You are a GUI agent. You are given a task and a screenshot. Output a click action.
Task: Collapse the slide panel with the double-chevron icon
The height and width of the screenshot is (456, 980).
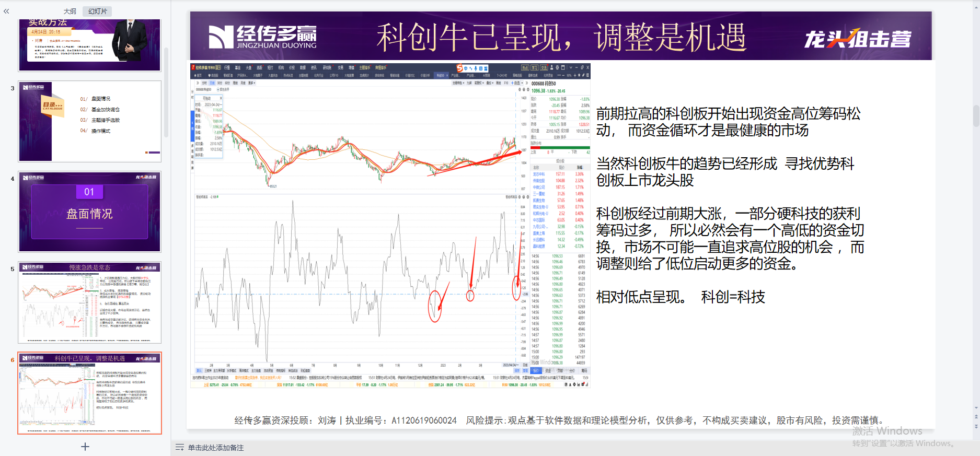pos(6,11)
